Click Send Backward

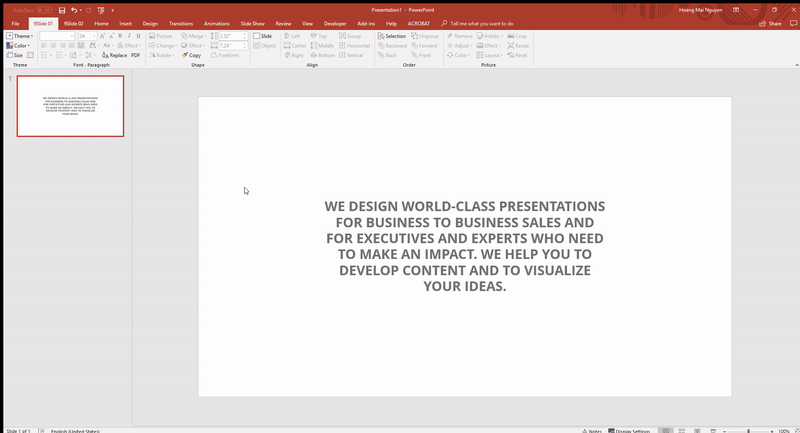click(393, 45)
